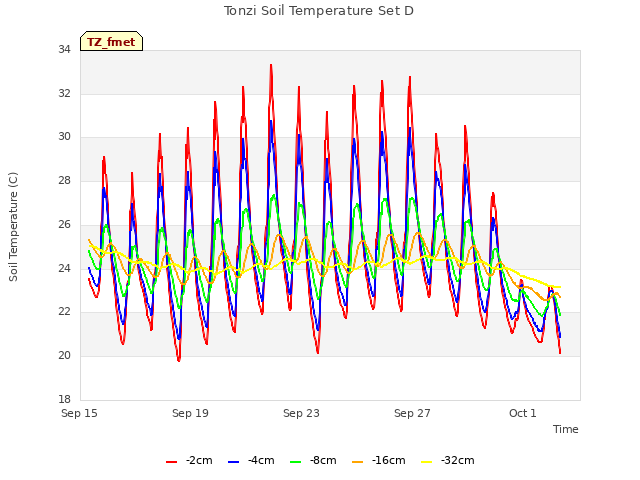This screenshot has height=480, width=640.
Task: Click the highest red peak above 33 degrees
Action: pos(271,65)
